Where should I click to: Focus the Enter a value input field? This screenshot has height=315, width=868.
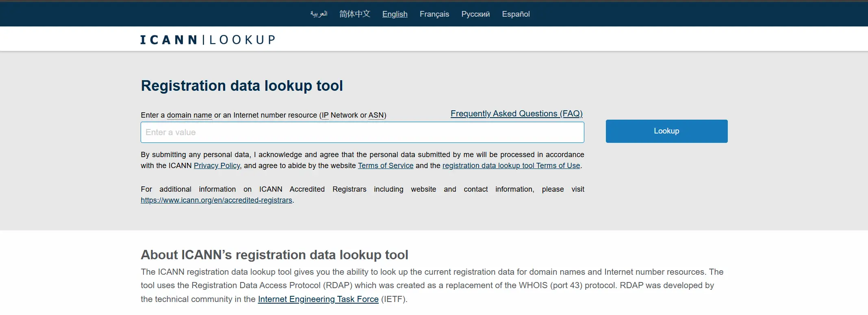point(362,132)
